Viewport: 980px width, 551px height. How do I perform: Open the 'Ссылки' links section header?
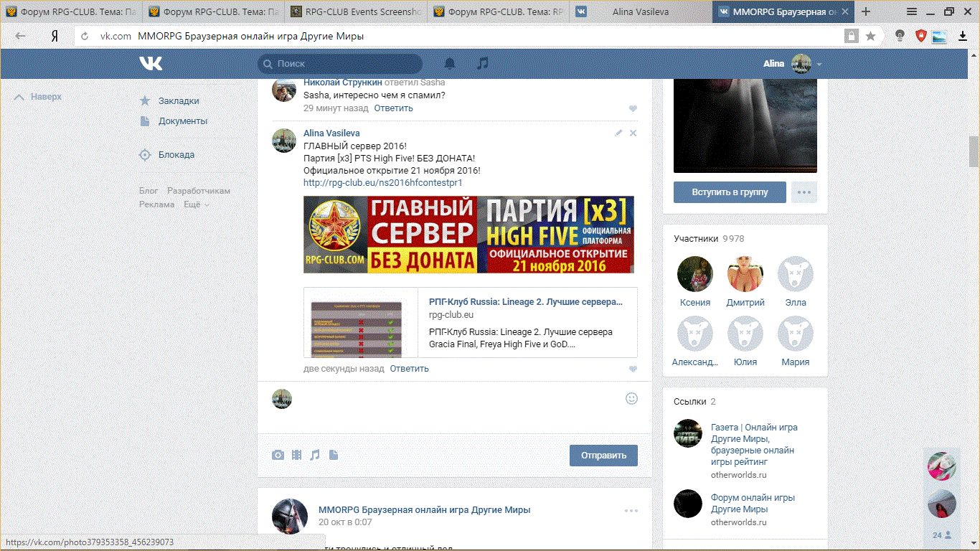click(695, 402)
